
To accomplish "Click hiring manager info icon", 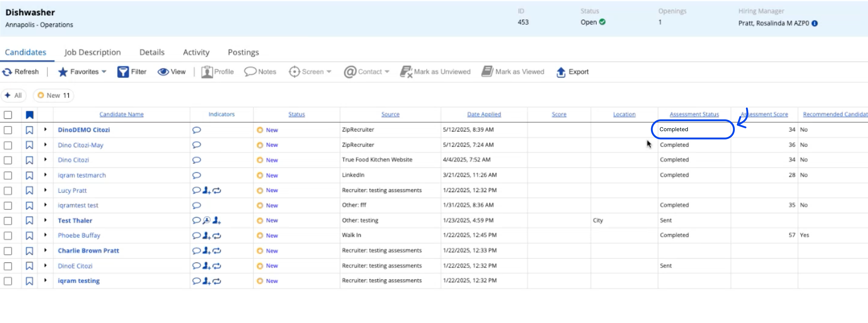I will [x=814, y=23].
